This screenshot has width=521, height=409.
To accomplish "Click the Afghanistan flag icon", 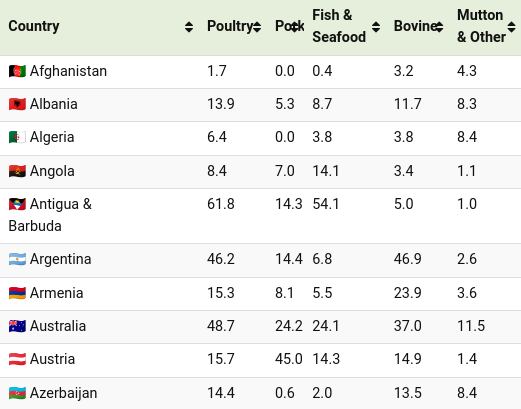I will coord(17,71).
